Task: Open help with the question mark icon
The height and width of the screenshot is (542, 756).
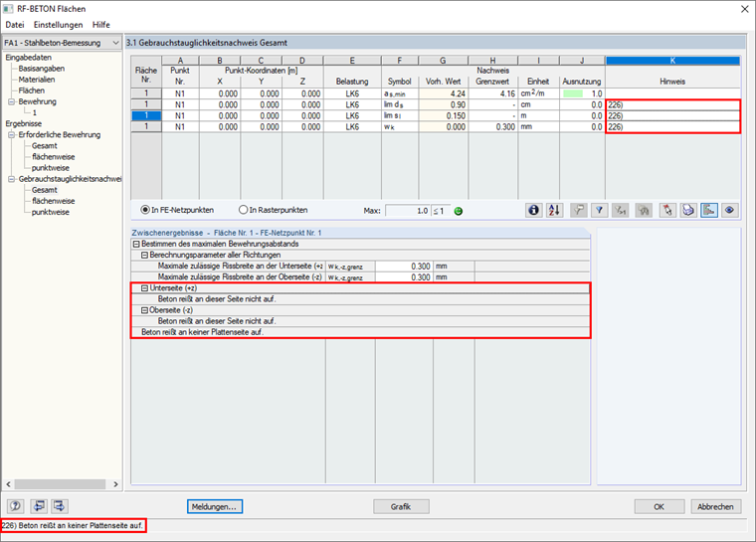Action: pos(16,506)
